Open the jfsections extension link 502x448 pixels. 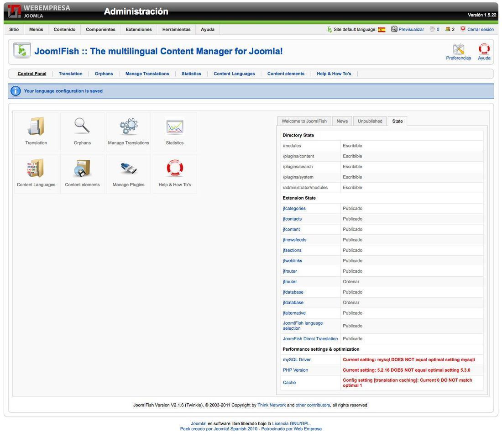[x=292, y=250]
